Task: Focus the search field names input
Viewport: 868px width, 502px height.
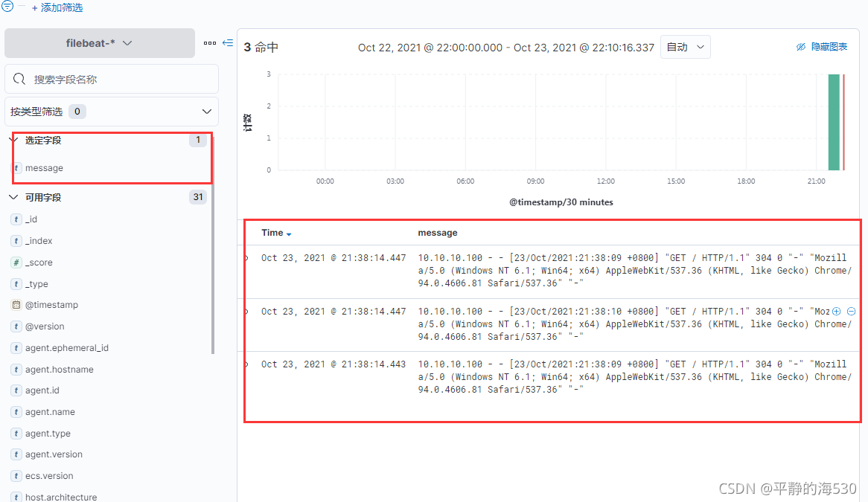Action: pos(112,79)
